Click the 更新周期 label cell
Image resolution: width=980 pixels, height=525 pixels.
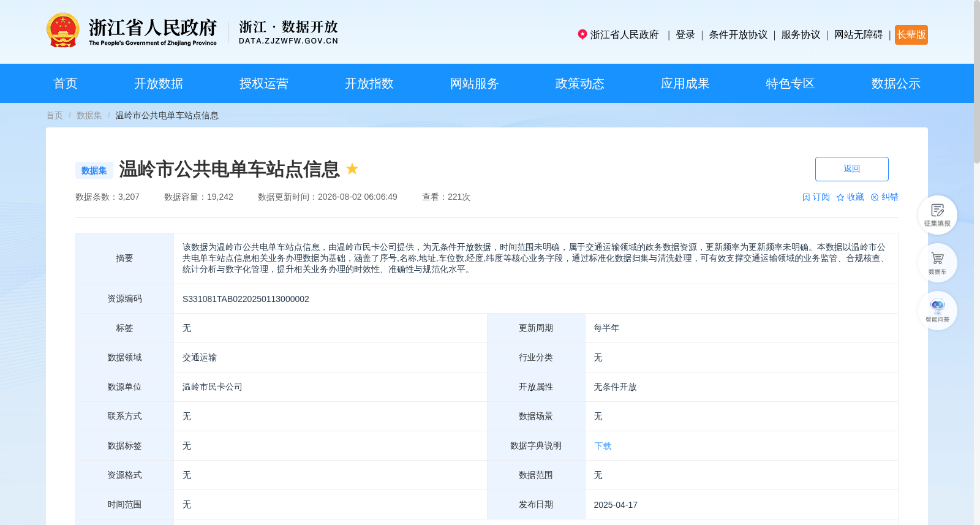536,328
